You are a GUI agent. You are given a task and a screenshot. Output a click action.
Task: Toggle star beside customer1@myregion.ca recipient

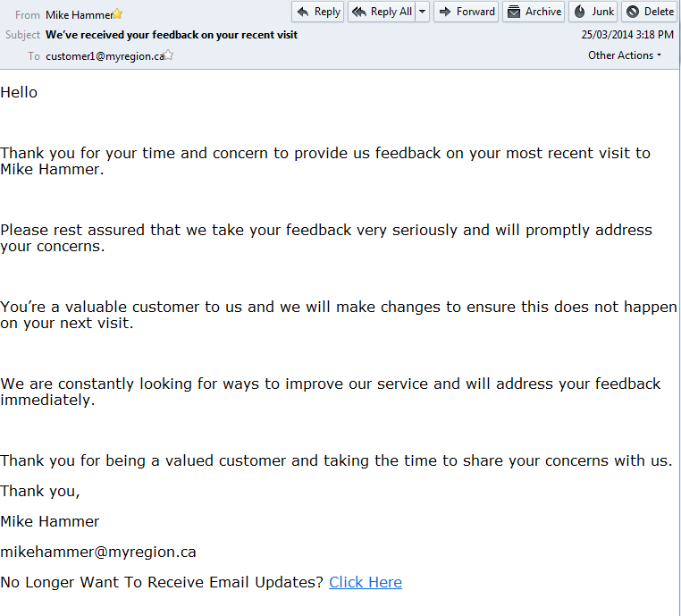168,55
